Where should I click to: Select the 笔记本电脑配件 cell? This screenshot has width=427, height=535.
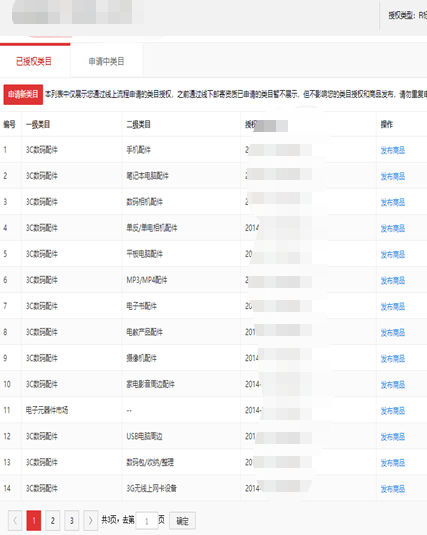tap(147, 176)
